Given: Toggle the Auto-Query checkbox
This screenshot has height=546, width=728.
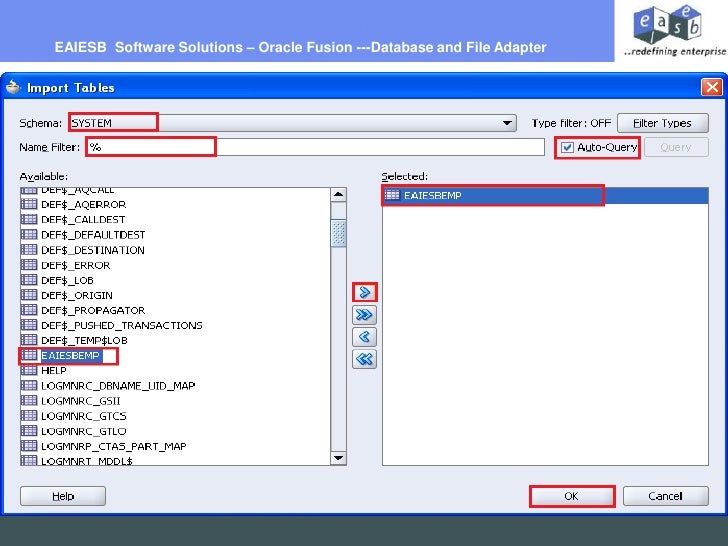Looking at the screenshot, I should (567, 147).
